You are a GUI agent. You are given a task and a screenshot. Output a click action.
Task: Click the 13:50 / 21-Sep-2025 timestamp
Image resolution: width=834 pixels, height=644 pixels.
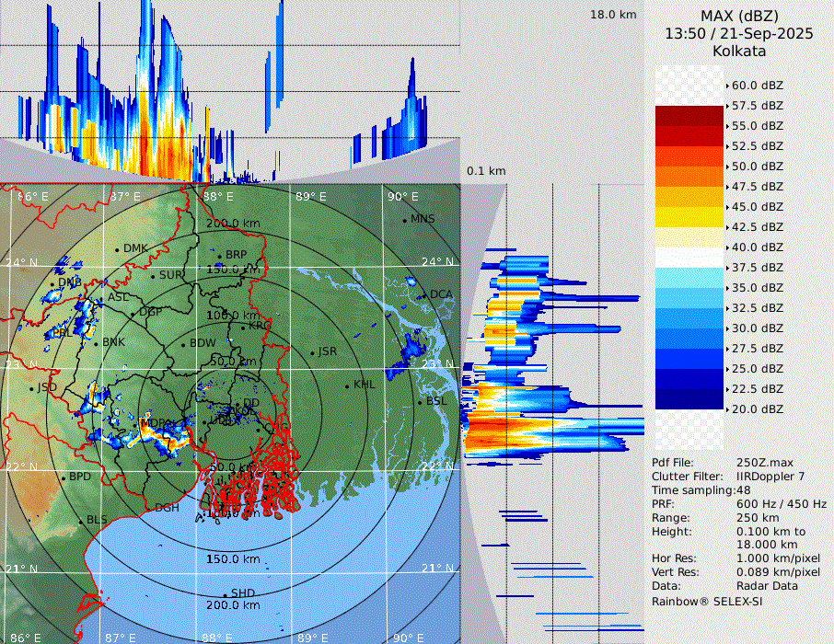point(739,33)
